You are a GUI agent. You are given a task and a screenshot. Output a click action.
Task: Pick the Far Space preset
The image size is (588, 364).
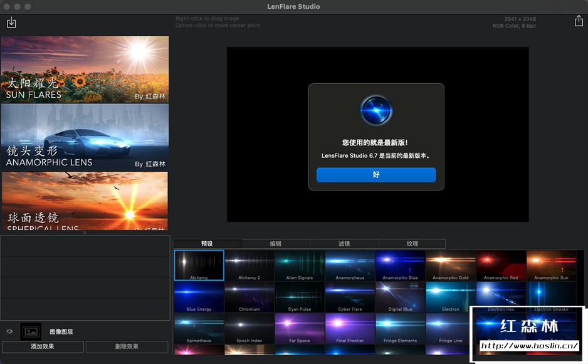point(300,328)
